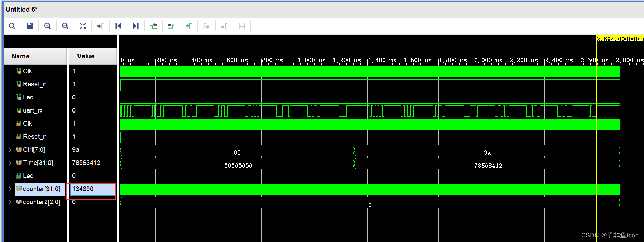The height and width of the screenshot is (242, 644).
Task: Go to cursor toolbar icon
Action: tap(100, 26)
